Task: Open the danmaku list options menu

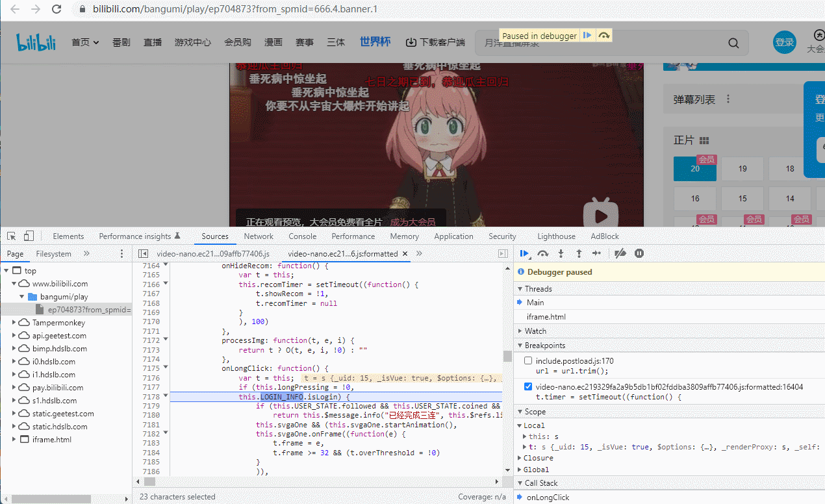Action: (728, 99)
